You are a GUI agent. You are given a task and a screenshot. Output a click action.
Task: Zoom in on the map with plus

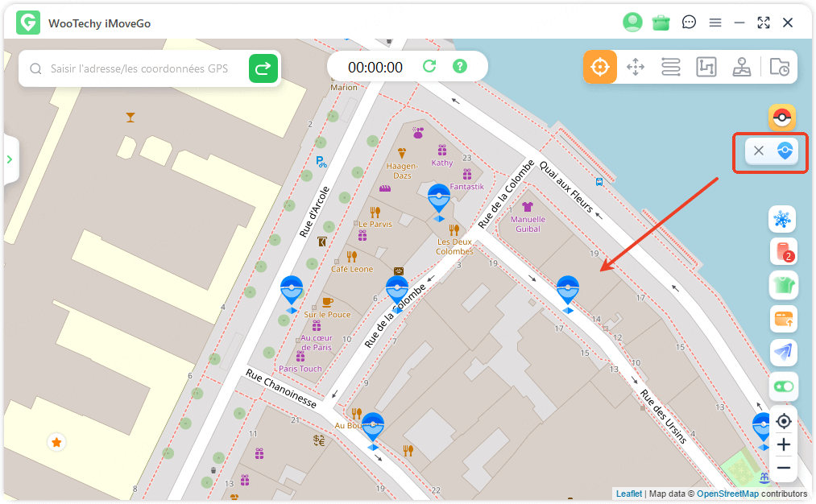pos(783,444)
